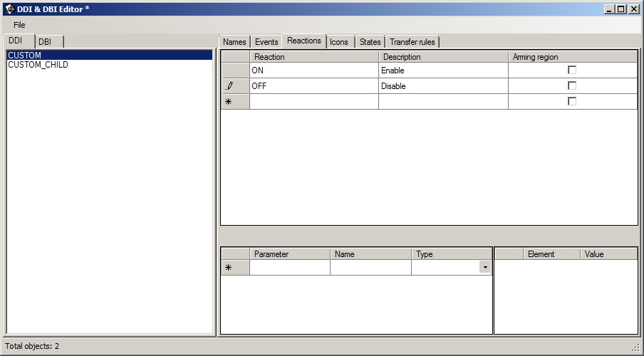Maximize the DDI & DBI Editor window
Image resolution: width=644 pixels, height=356 pixels.
[x=621, y=9]
